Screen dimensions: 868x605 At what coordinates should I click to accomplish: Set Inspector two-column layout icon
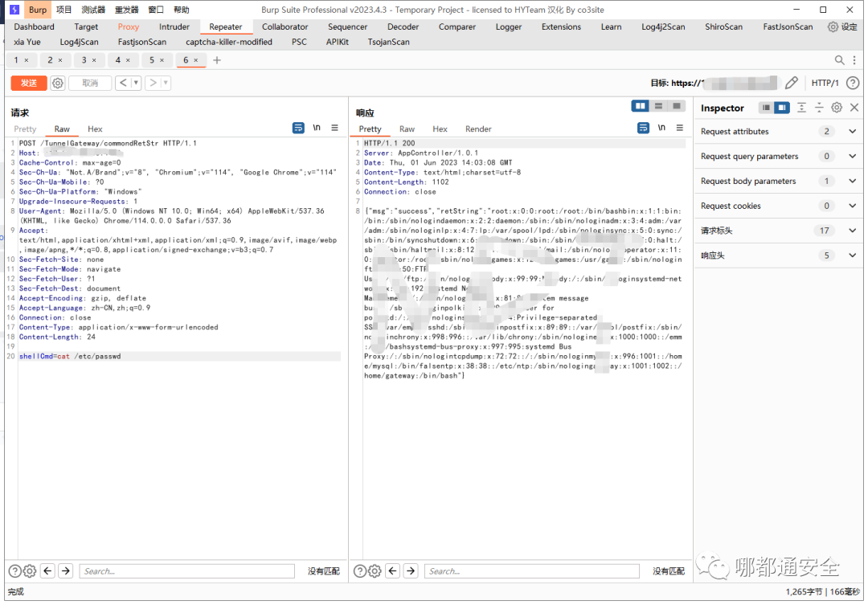coord(782,108)
